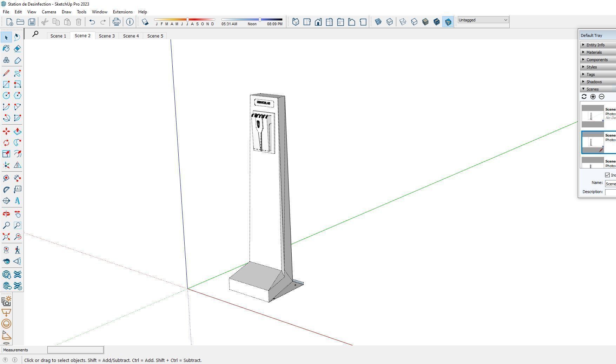
Task: Select the Offset tool
Action: (18, 154)
